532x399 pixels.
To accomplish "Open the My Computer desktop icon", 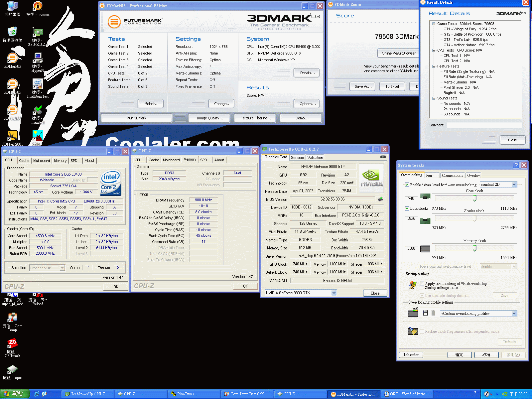I will pyautogui.click(x=12, y=9).
